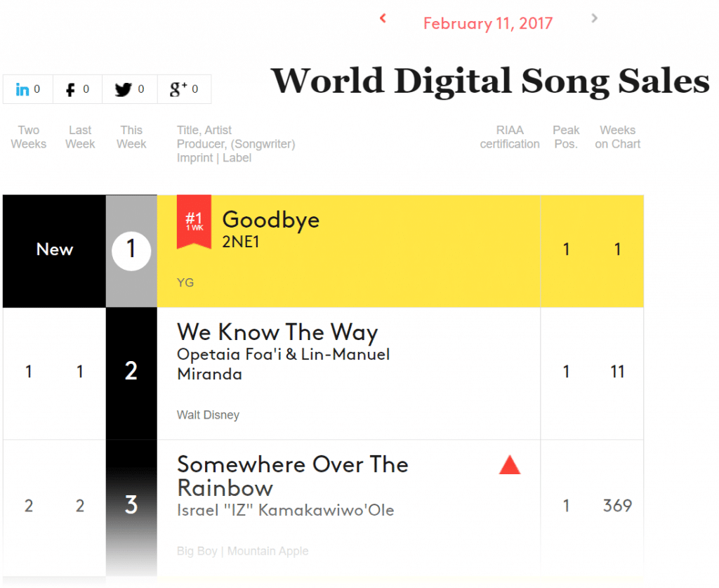Share chart on Facebook
The image size is (719, 588).
pyautogui.click(x=77, y=90)
